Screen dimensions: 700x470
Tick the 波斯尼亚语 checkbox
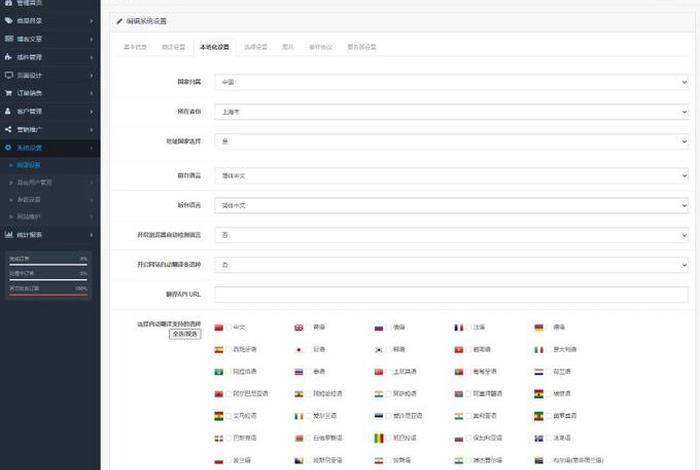coord(308,460)
